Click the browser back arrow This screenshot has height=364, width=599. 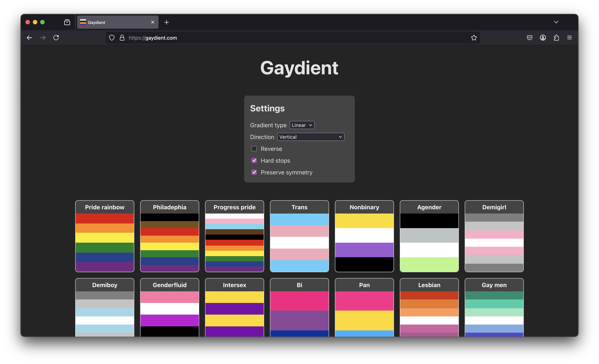click(x=30, y=38)
